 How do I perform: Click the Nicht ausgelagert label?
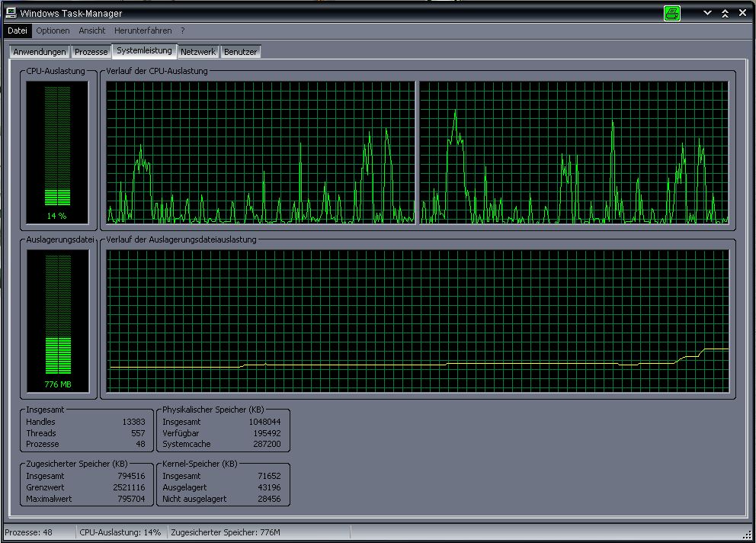coord(194,499)
